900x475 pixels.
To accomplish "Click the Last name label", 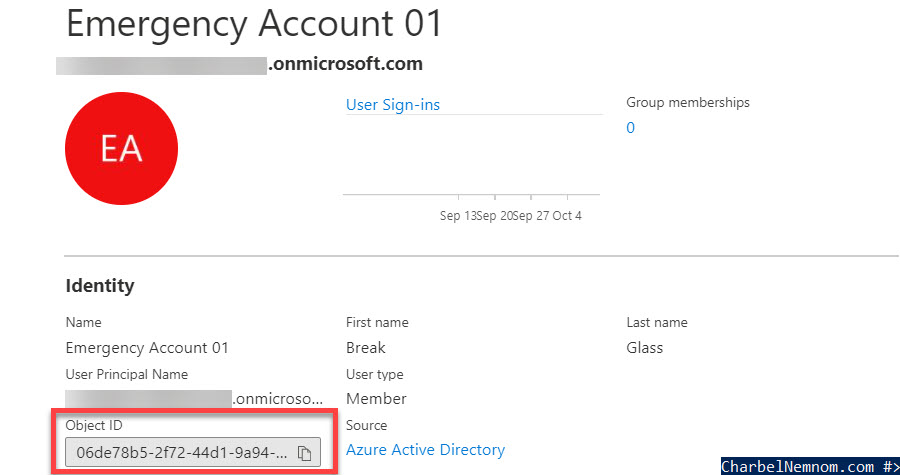I will pyautogui.click(x=657, y=322).
